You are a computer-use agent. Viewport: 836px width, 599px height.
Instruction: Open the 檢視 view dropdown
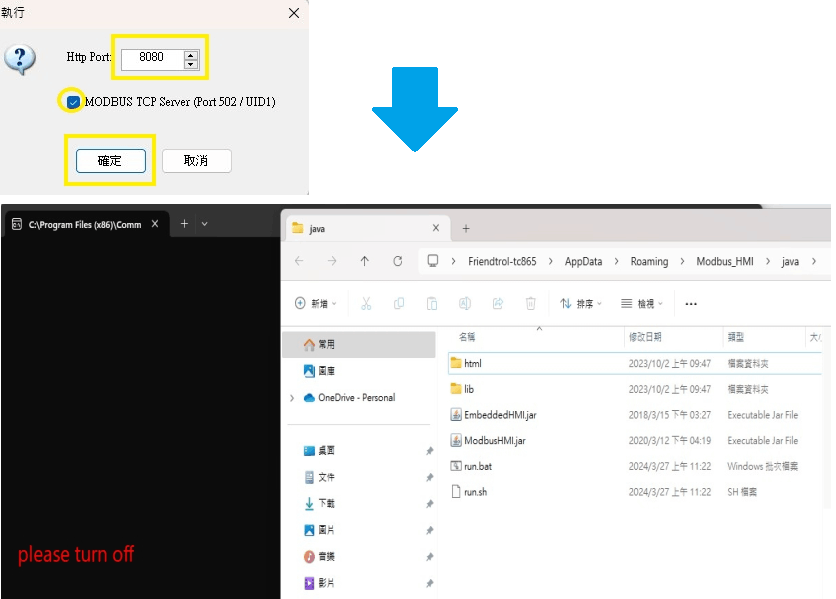pyautogui.click(x=641, y=304)
